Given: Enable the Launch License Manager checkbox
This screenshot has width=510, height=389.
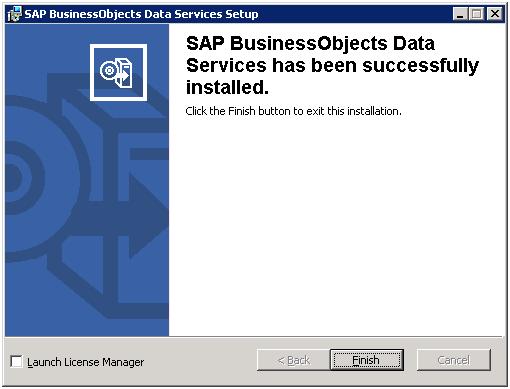Looking at the screenshot, I should (x=16, y=361).
